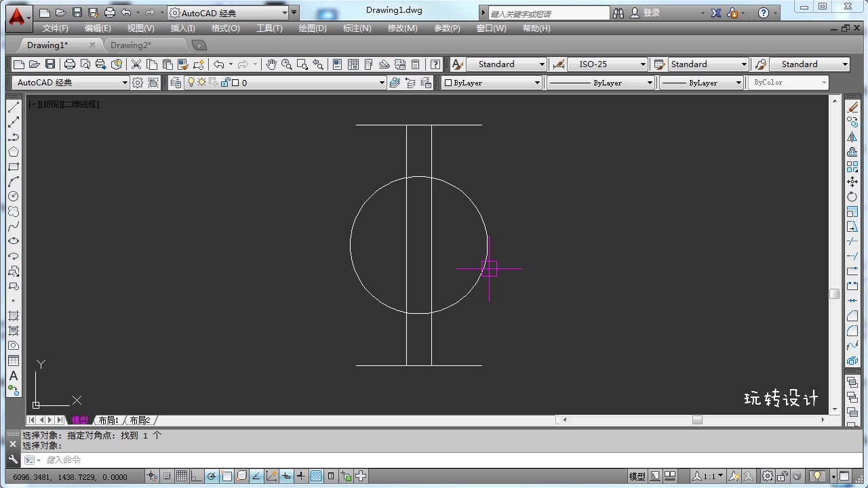Open multileader style Standard dropdown
868x488 pixels.
(810, 64)
